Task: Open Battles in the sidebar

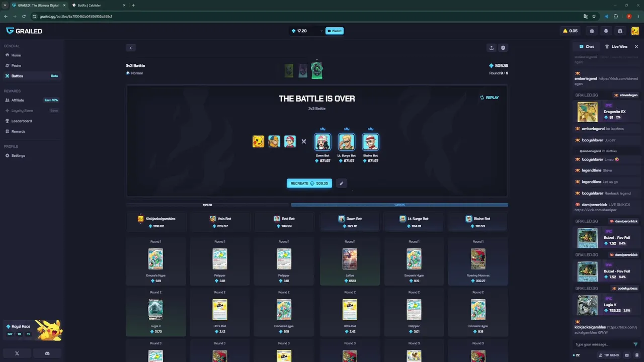Action: click(x=31, y=76)
